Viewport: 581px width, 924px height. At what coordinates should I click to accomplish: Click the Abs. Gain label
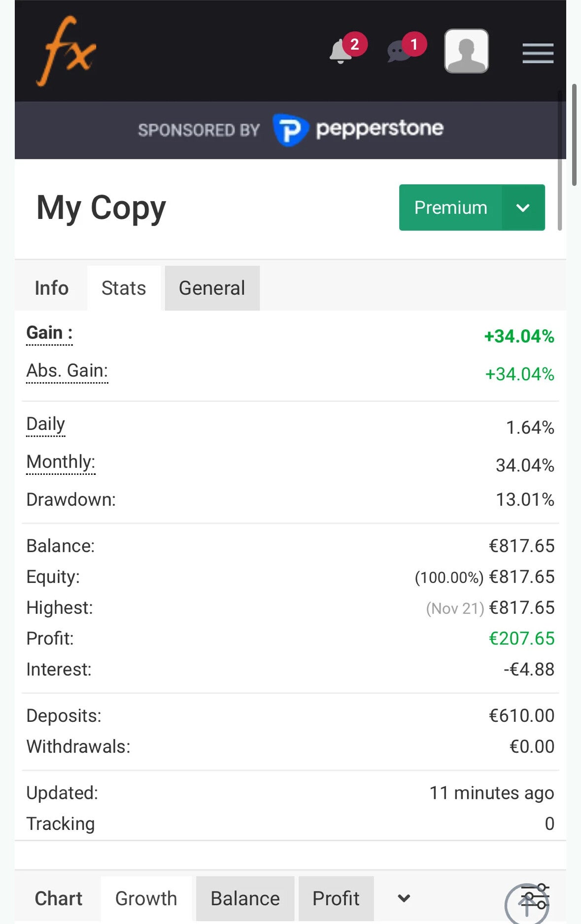[x=67, y=371]
